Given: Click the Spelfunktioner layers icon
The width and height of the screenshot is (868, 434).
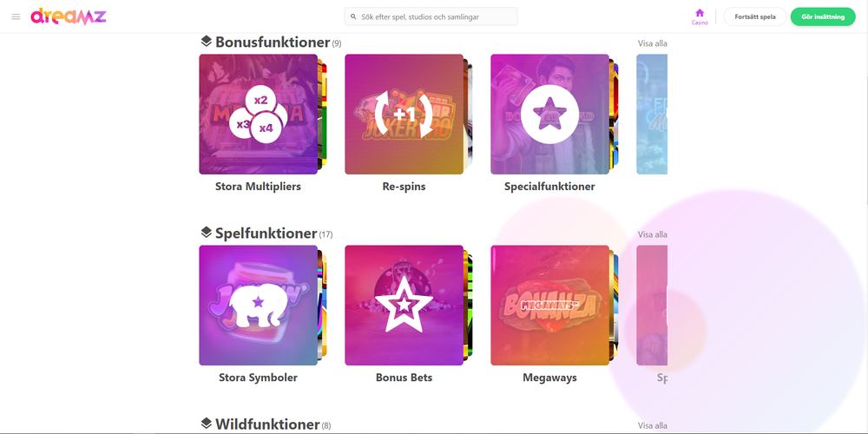Looking at the screenshot, I should point(207,233).
